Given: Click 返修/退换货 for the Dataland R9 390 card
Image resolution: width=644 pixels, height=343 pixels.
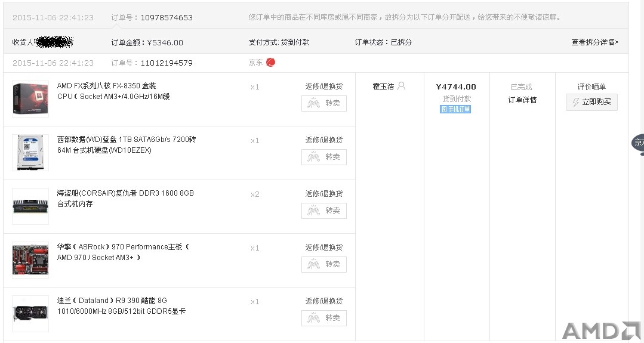Looking at the screenshot, I should (324, 301).
